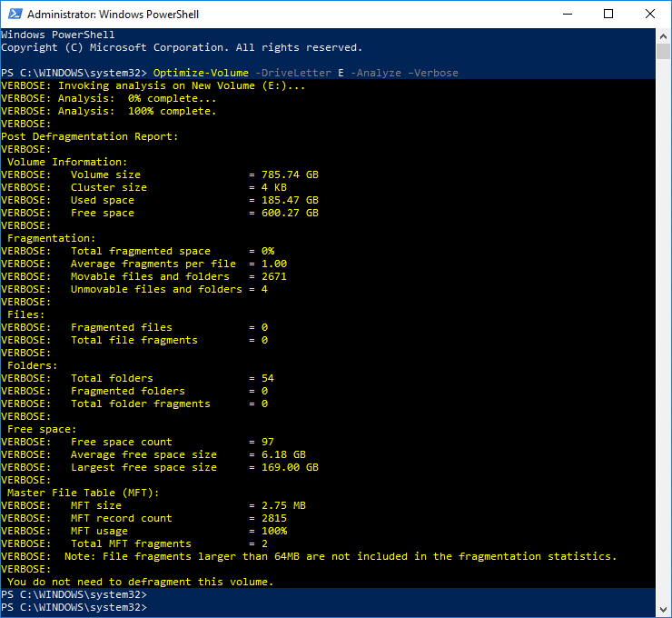This screenshot has height=618, width=672.
Task: Click the '1.00' average fragments value
Action: (x=274, y=264)
